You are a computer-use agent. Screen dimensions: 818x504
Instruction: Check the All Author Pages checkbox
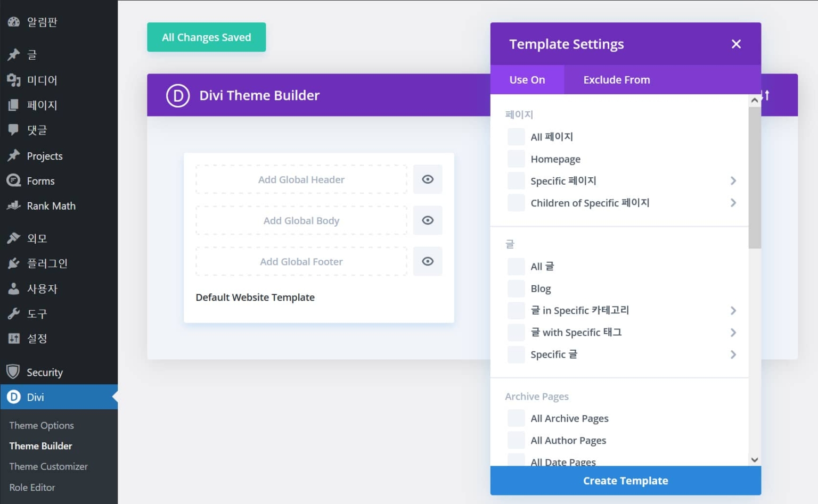[x=516, y=440]
